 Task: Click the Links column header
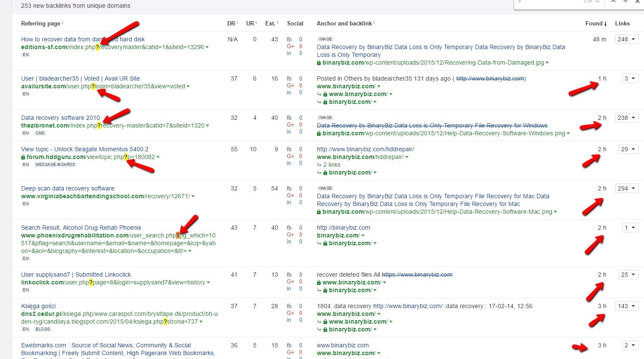[x=622, y=23]
